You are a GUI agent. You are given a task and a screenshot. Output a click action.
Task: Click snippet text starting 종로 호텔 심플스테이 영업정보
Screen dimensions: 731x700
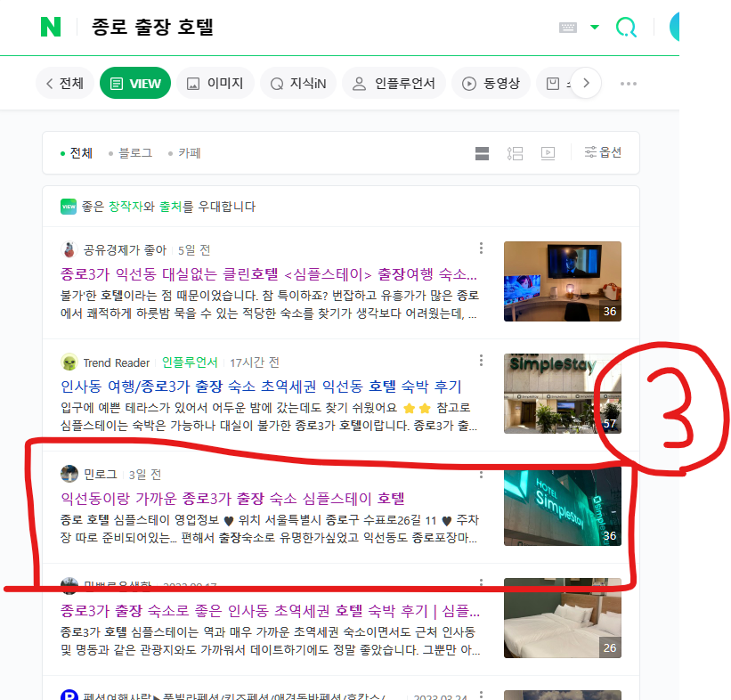(270, 529)
